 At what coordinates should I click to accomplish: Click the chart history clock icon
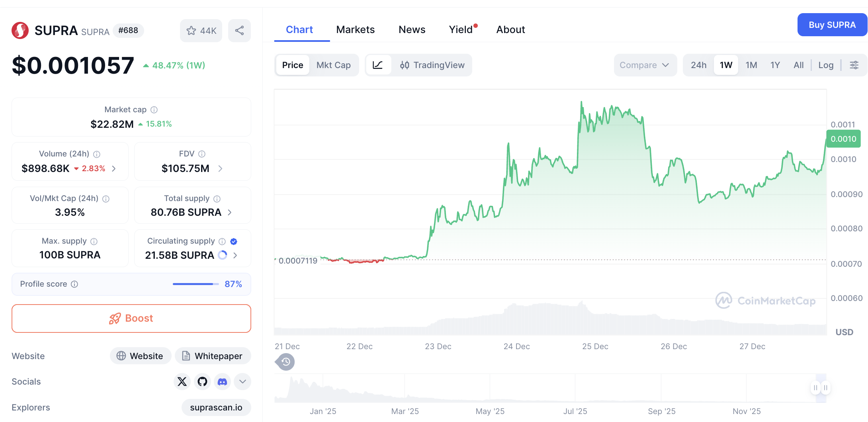click(x=285, y=362)
